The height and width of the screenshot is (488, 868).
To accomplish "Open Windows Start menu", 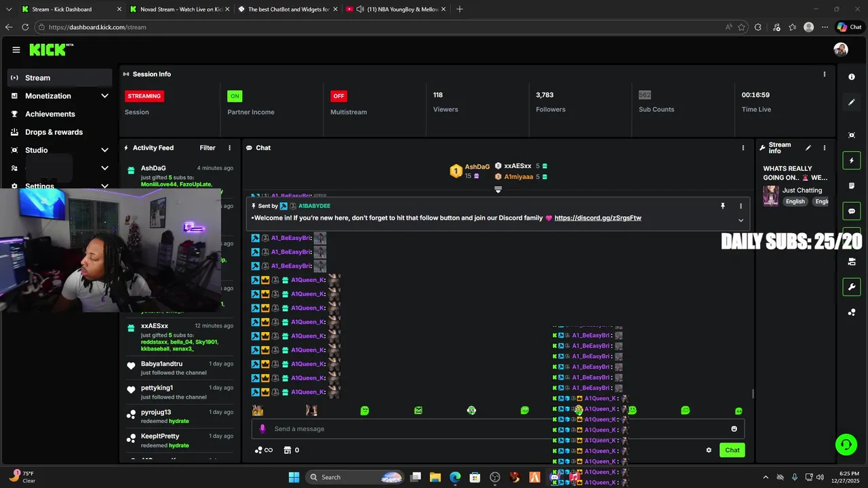I will pyautogui.click(x=294, y=477).
